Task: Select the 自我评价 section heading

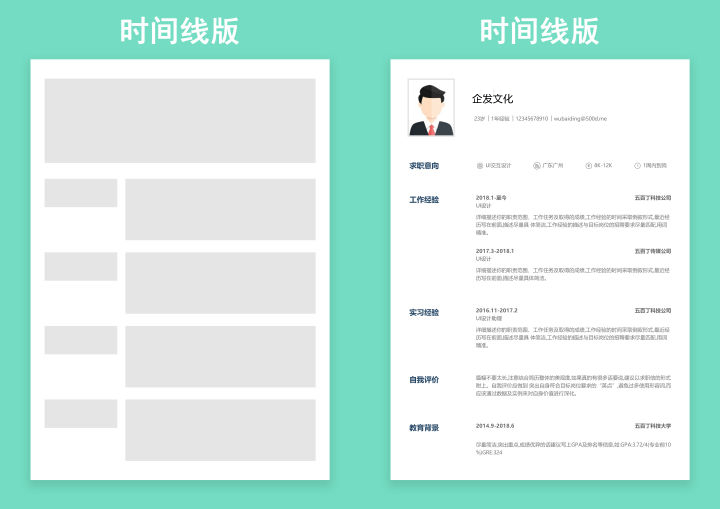Action: [423, 380]
